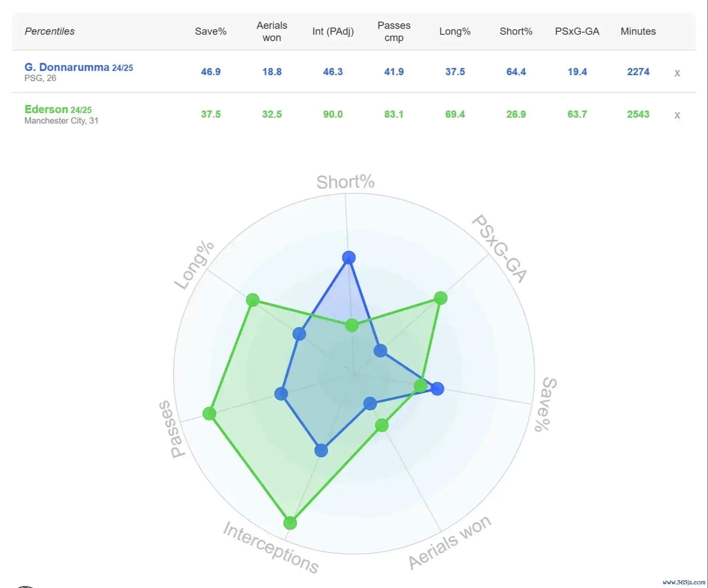Remove the G. Donnarumma row with X
This screenshot has height=588, width=708.
click(x=677, y=73)
